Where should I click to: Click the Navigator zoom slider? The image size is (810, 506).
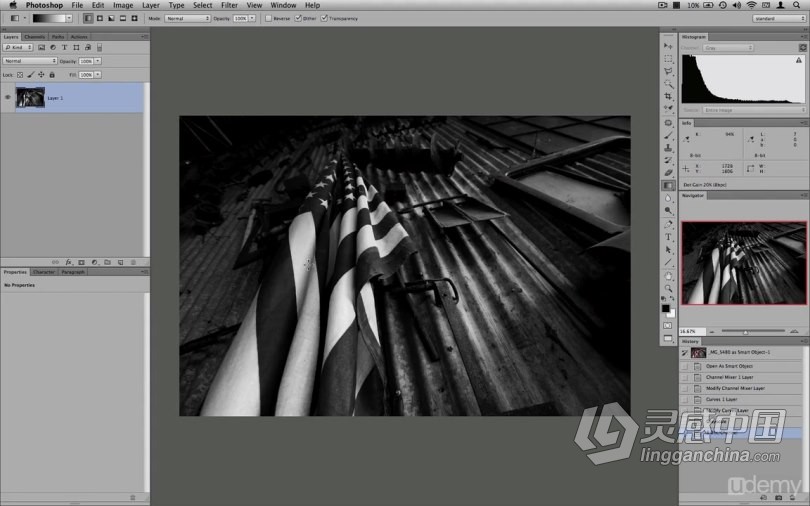745,331
